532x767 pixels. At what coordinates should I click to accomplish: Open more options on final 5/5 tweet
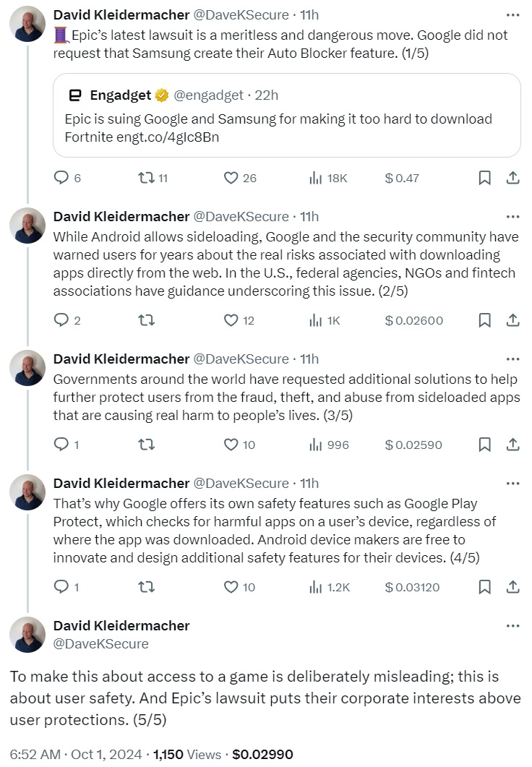coord(512,626)
